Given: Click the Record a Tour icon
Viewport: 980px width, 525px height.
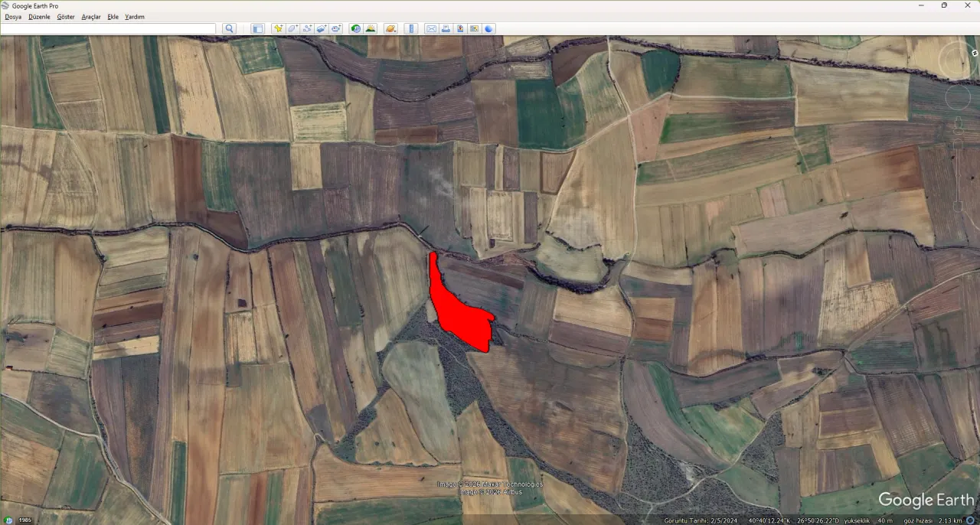Looking at the screenshot, I should coord(336,29).
